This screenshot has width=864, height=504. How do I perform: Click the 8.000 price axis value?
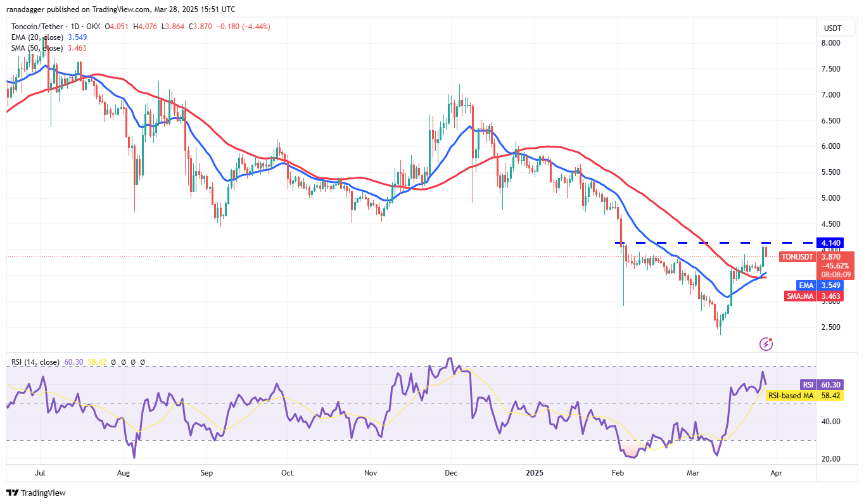click(830, 43)
